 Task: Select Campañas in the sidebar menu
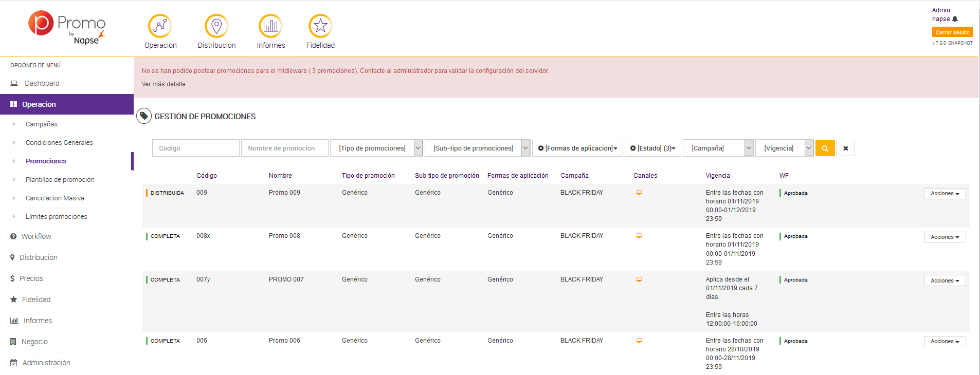[x=42, y=124]
